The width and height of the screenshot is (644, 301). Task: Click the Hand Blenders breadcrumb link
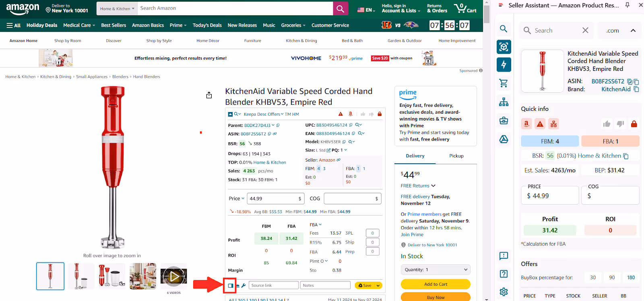pos(147,77)
